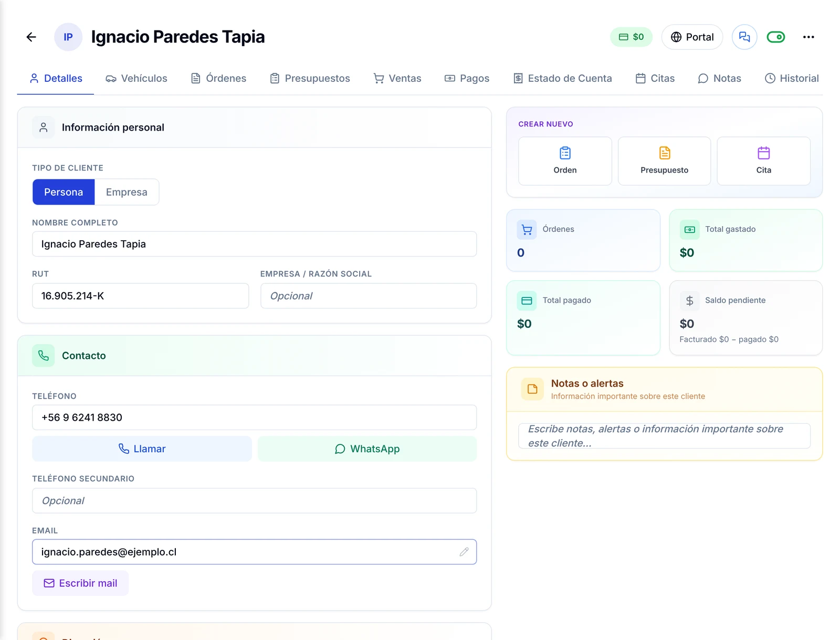Click the pencil icon in the email field
The width and height of the screenshot is (840, 640).
464,552
